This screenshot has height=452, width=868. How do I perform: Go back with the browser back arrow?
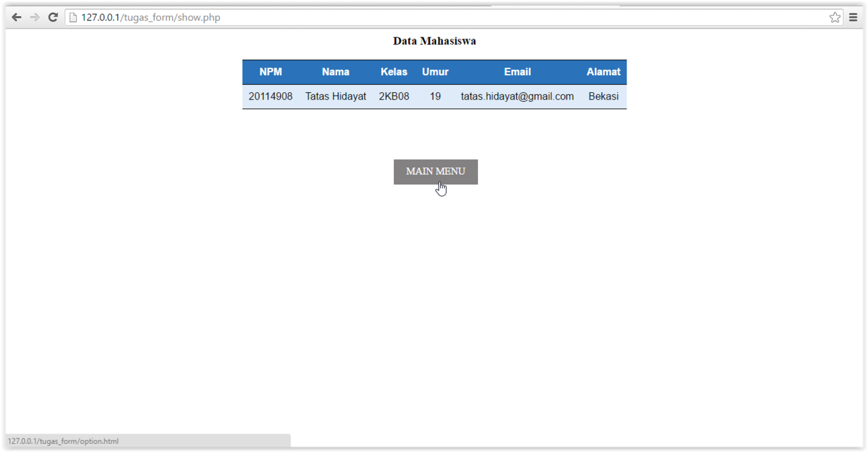click(16, 18)
